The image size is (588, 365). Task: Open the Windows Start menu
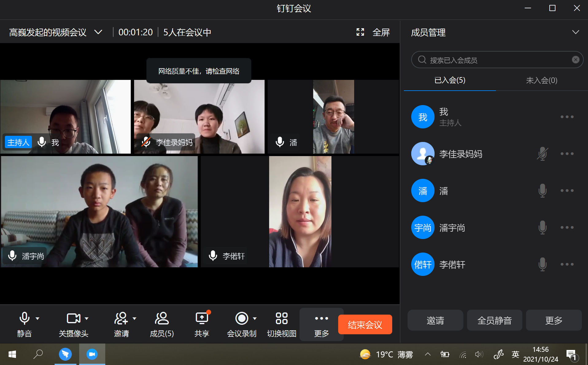(x=12, y=354)
